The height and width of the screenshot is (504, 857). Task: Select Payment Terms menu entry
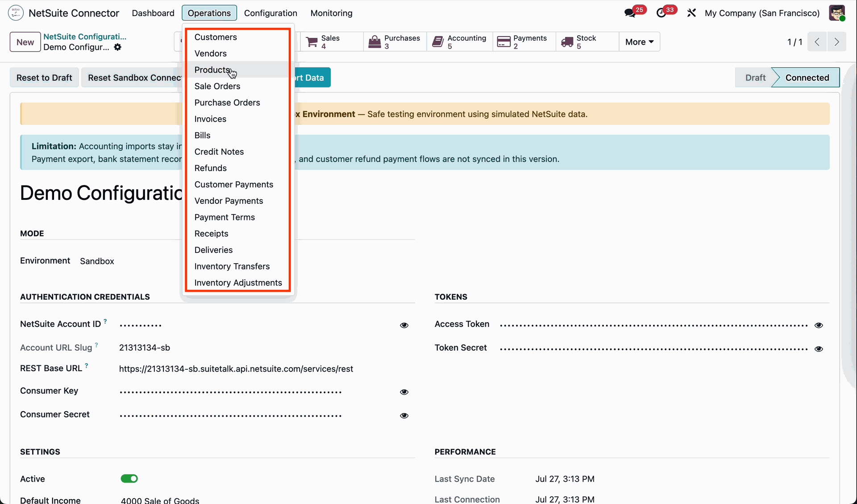pos(237,217)
